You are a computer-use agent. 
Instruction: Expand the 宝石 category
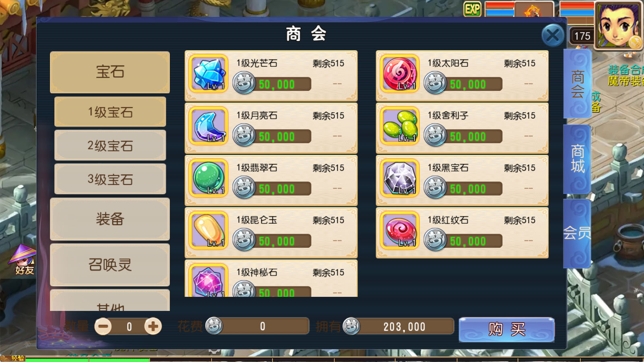coord(110,72)
